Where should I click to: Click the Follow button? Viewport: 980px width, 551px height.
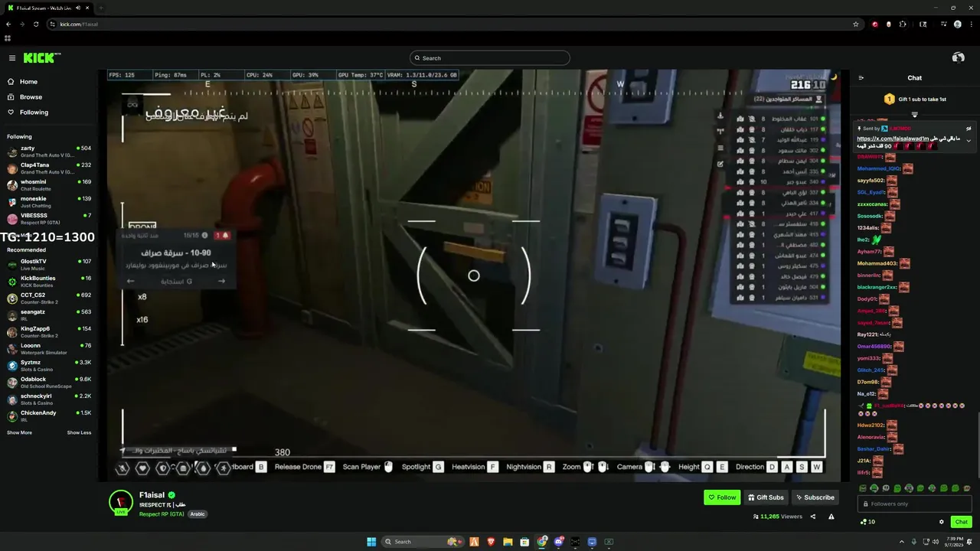coord(722,497)
